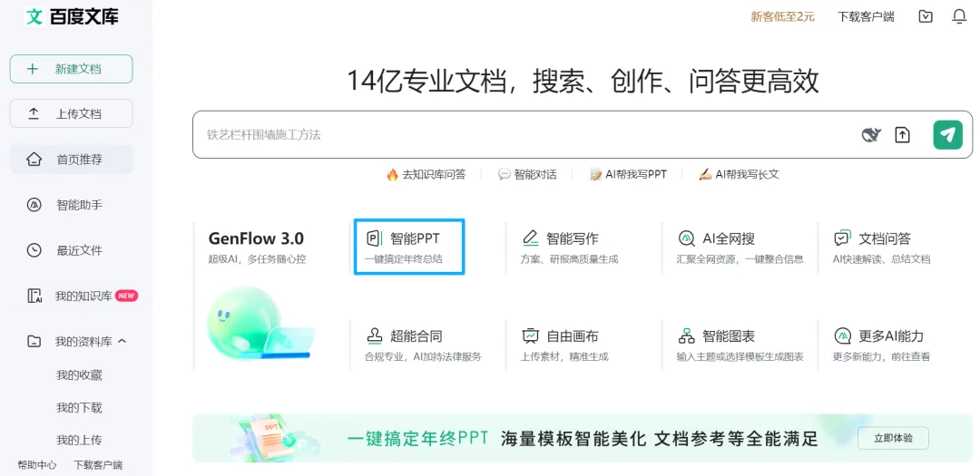Click the 更多AI能力 bubble icon
980x476 pixels.
(x=842, y=336)
